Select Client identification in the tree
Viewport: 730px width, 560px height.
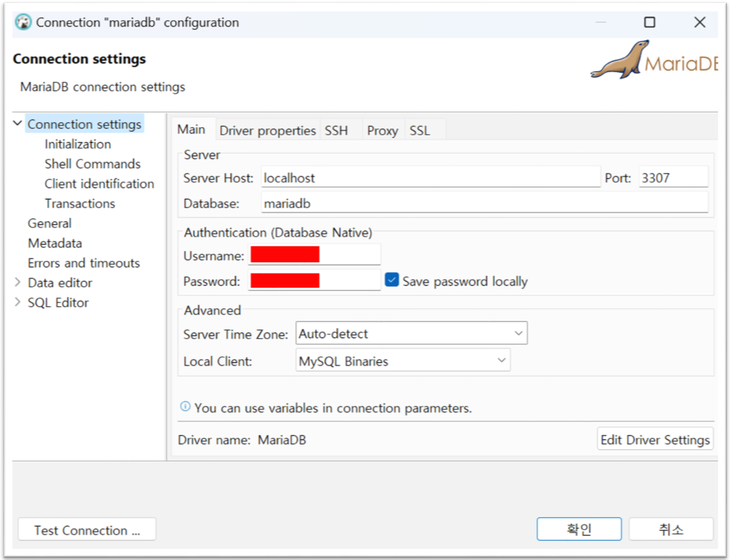(99, 184)
